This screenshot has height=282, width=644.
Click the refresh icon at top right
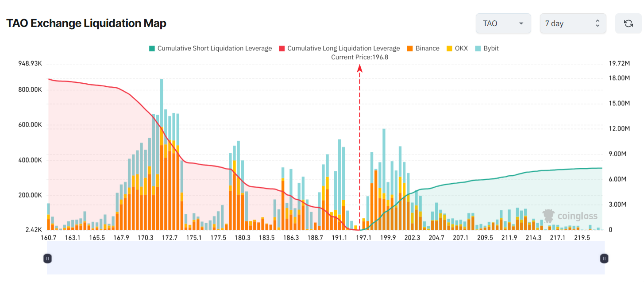point(628,23)
